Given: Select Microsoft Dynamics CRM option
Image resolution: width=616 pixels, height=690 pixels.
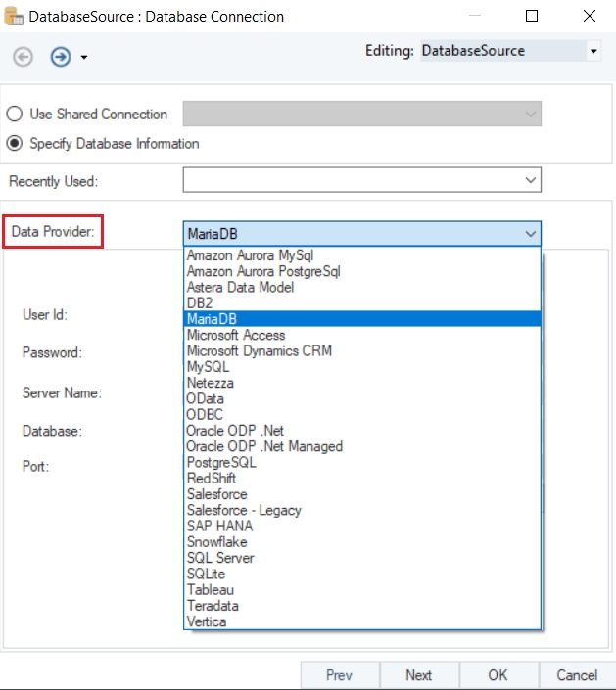Looking at the screenshot, I should coord(362,350).
